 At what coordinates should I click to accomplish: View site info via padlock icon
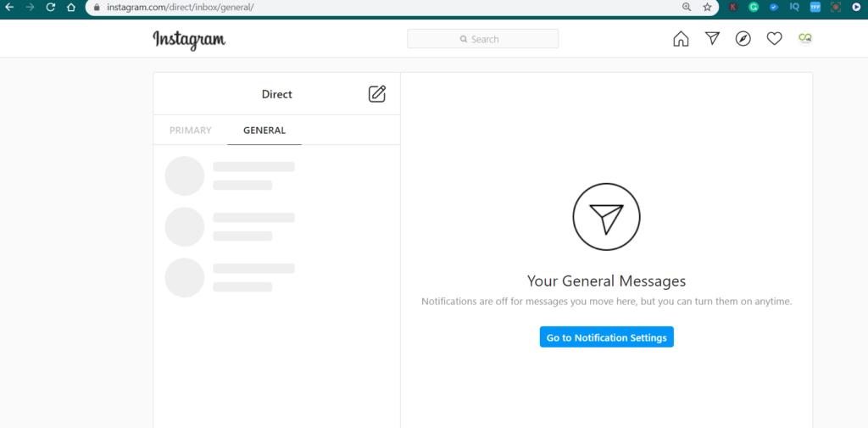pyautogui.click(x=97, y=8)
